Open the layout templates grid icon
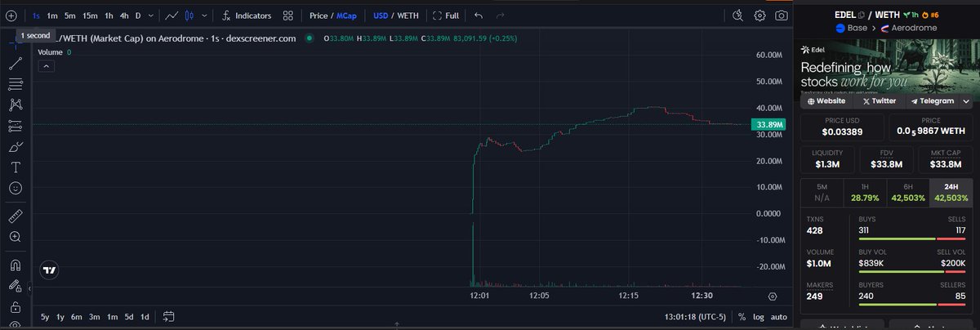The image size is (980, 330). coord(288,15)
